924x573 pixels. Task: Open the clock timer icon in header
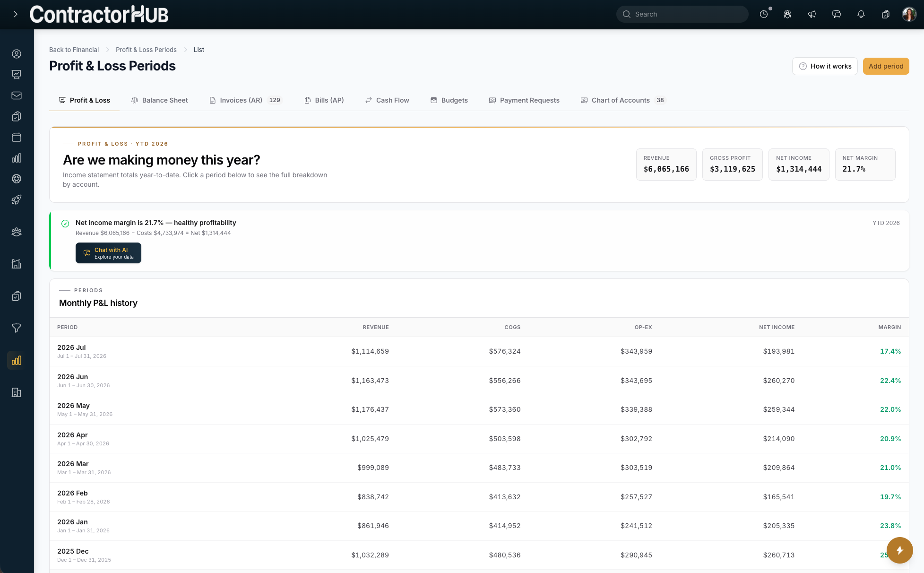(764, 14)
